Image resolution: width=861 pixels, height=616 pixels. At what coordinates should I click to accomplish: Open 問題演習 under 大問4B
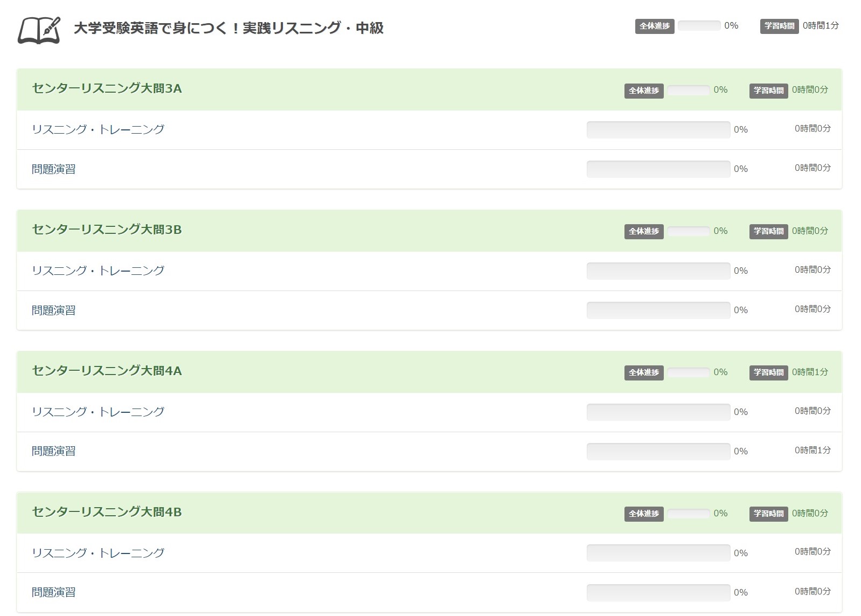point(54,592)
